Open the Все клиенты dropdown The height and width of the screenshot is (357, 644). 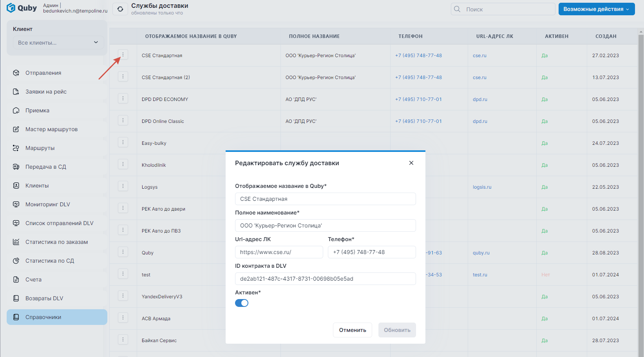[58, 43]
